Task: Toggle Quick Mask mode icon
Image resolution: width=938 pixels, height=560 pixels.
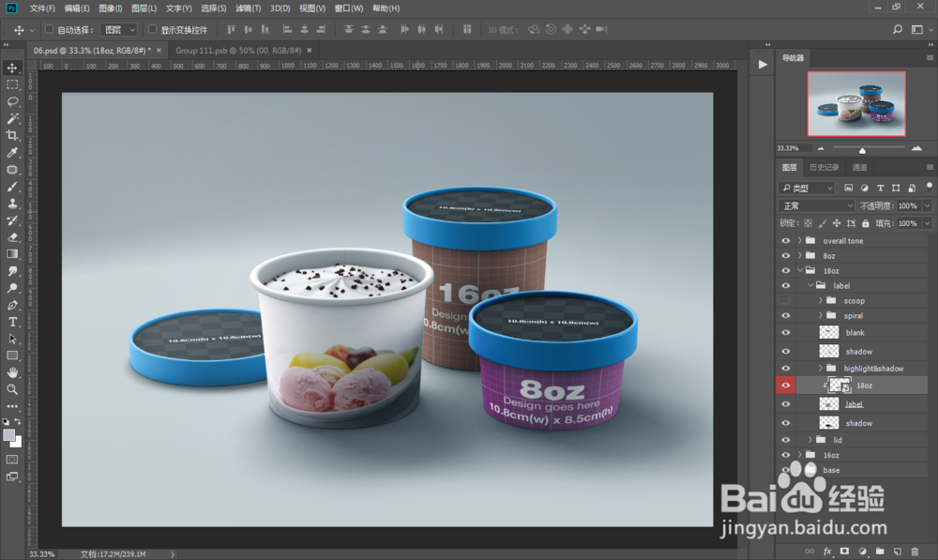Action: 12,460
